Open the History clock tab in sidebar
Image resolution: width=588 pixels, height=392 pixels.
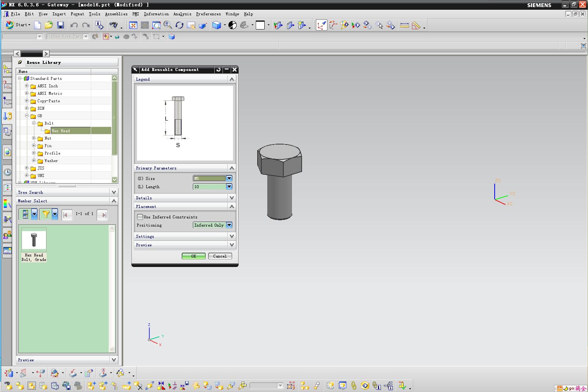(x=7, y=172)
